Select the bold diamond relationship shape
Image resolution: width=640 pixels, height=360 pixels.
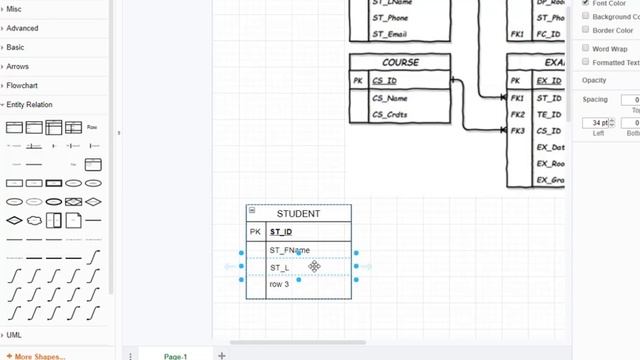pyautogui.click(x=14, y=220)
